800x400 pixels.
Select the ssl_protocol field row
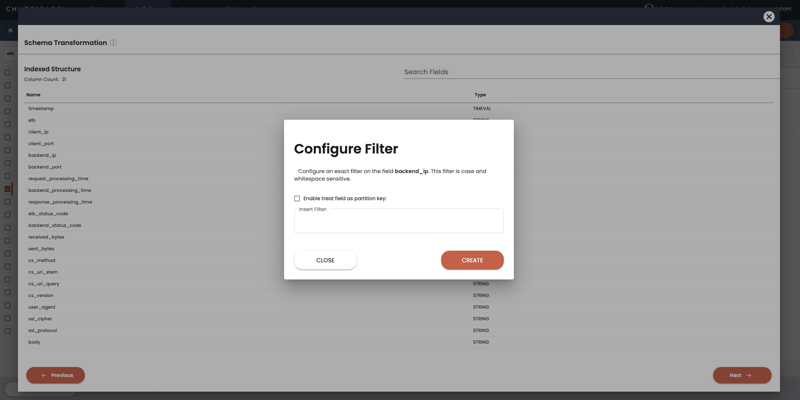[x=42, y=330]
